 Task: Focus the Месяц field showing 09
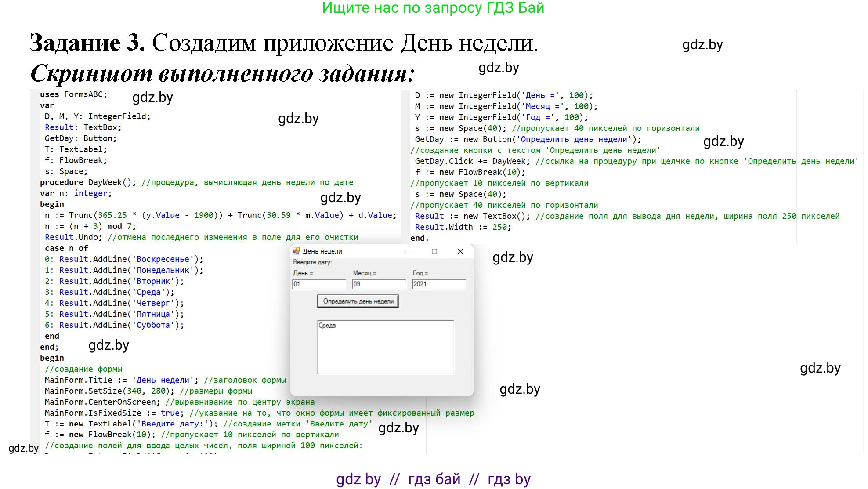coord(379,284)
